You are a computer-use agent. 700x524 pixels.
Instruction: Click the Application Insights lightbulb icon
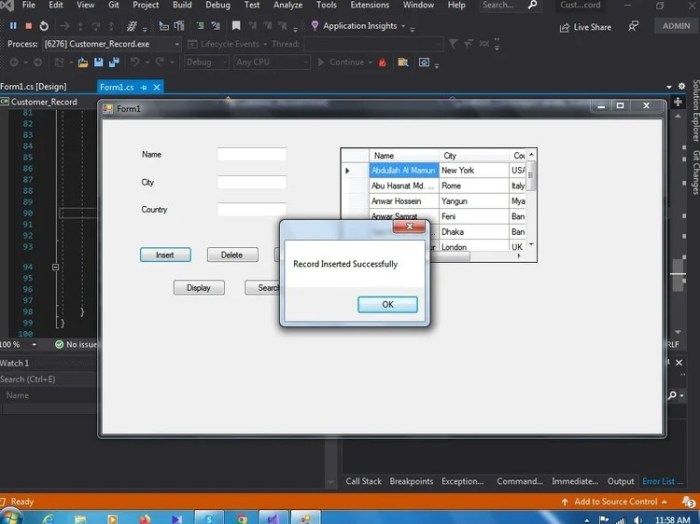315,26
